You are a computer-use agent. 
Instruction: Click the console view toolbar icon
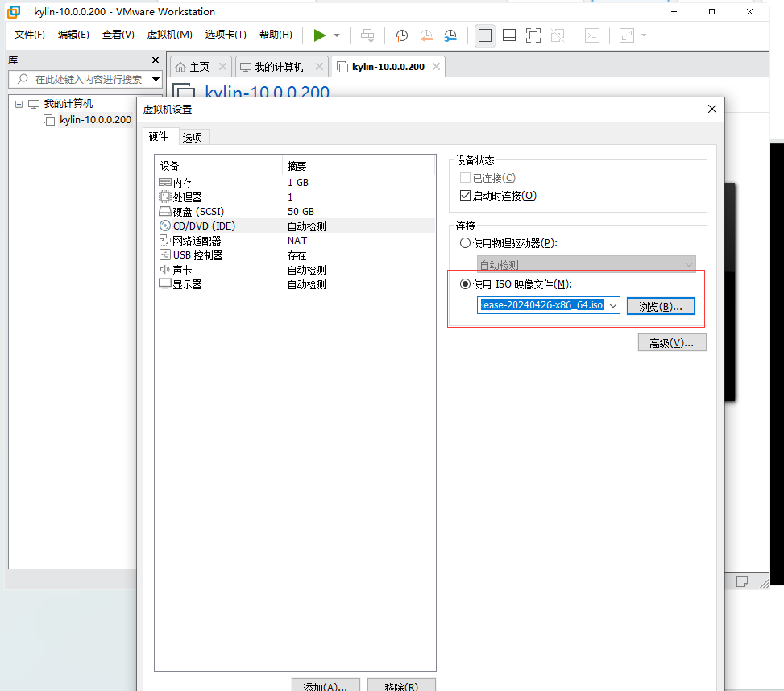coord(592,35)
